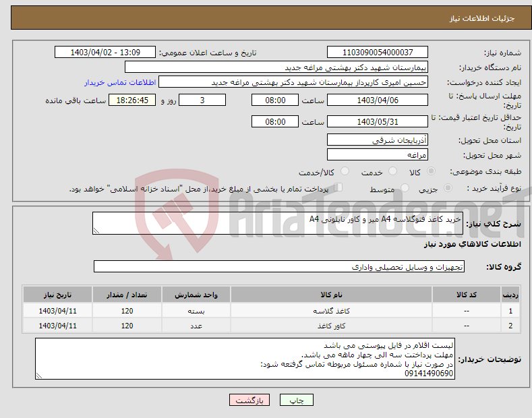Screen dimensions: 532x418
Task: Click date 1403/04/11 in row 1
Action: click(57, 311)
